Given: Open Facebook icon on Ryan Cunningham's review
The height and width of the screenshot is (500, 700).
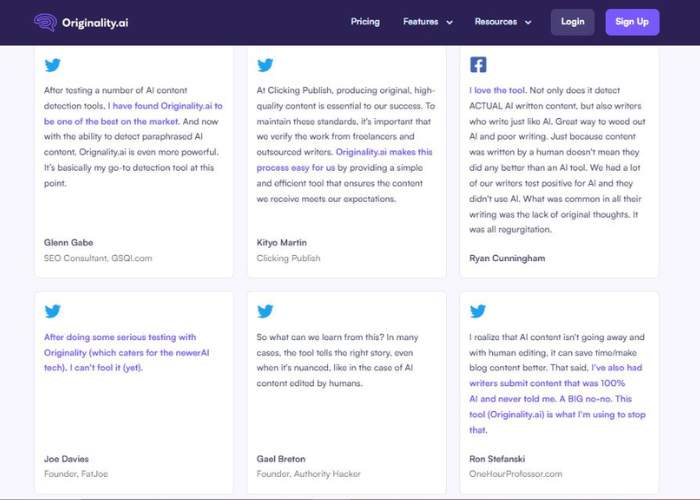Looking at the screenshot, I should tap(478, 65).
